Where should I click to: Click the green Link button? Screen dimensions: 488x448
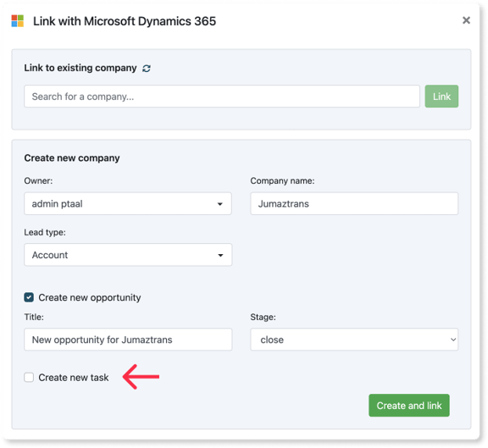[x=441, y=97]
